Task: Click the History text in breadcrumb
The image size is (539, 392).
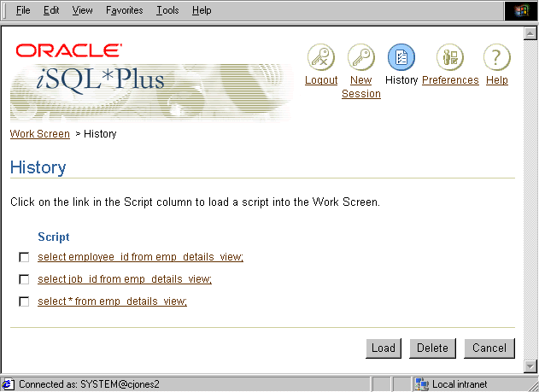Action: (x=100, y=133)
